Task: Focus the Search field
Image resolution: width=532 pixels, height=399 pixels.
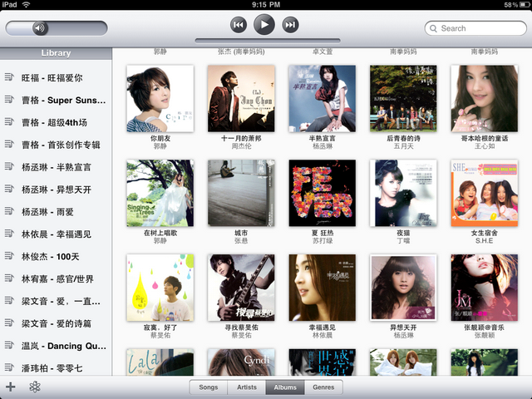Action: (x=475, y=28)
